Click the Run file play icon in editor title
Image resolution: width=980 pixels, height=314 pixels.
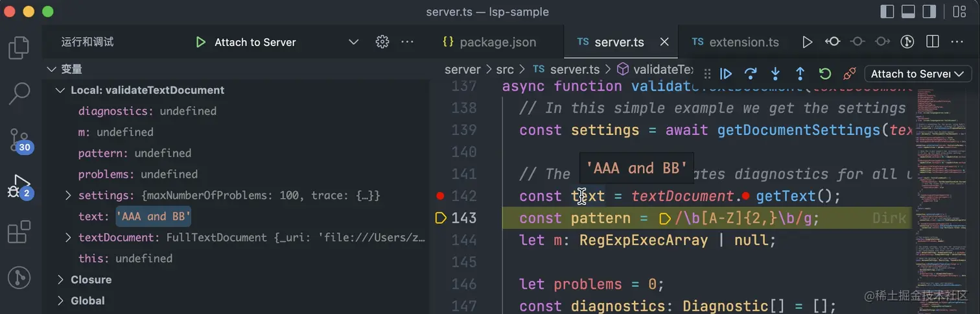click(x=807, y=42)
